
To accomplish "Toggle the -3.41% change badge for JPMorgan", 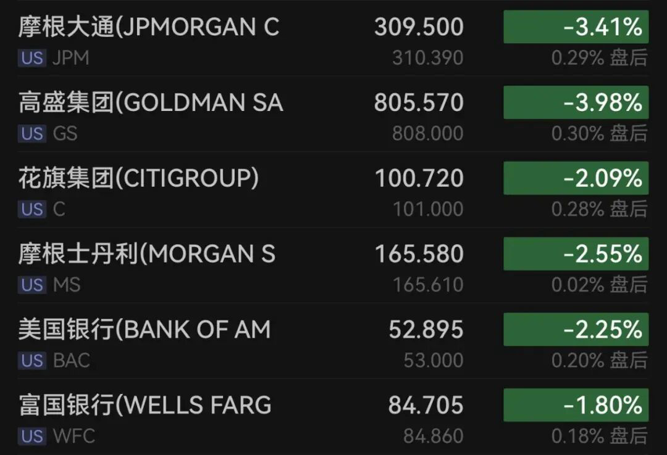I will (x=576, y=27).
